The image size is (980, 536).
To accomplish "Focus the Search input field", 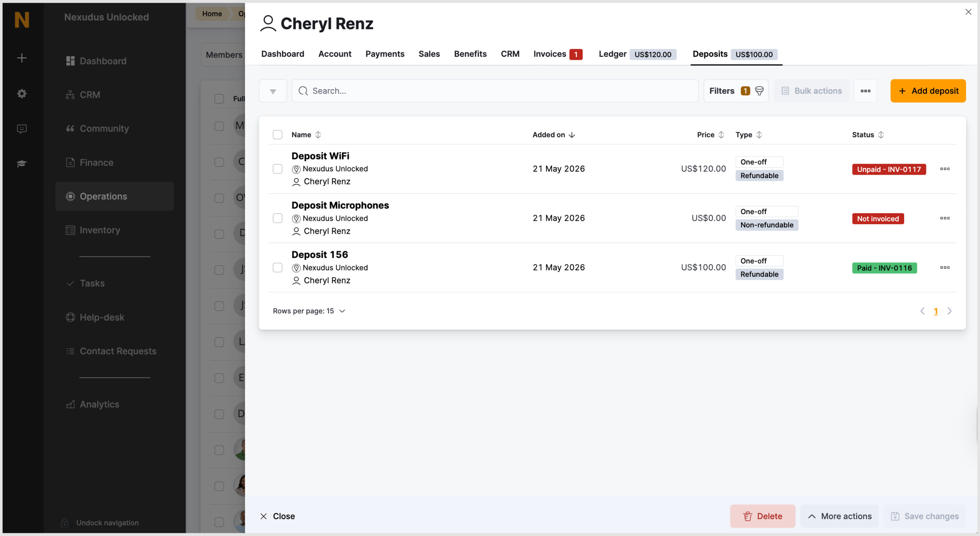I will coord(495,91).
